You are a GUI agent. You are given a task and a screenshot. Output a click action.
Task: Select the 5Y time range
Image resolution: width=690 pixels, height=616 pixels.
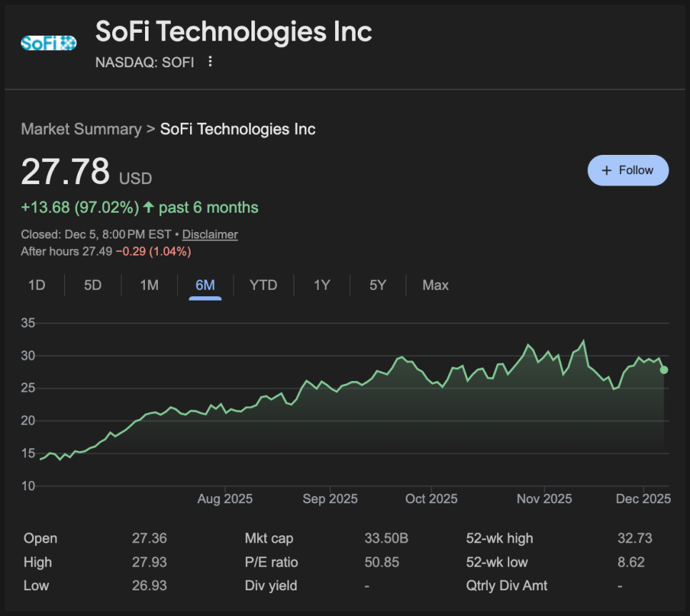pyautogui.click(x=378, y=285)
